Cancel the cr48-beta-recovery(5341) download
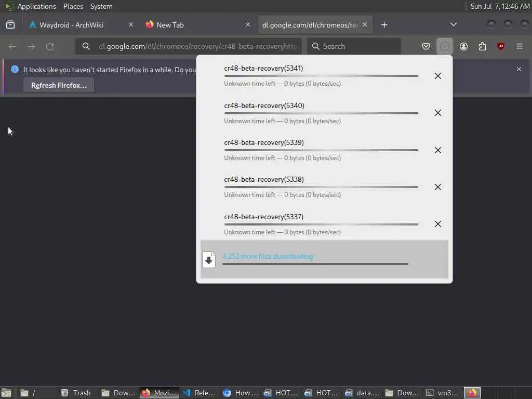Screen dimensions: 532x399 (437, 76)
